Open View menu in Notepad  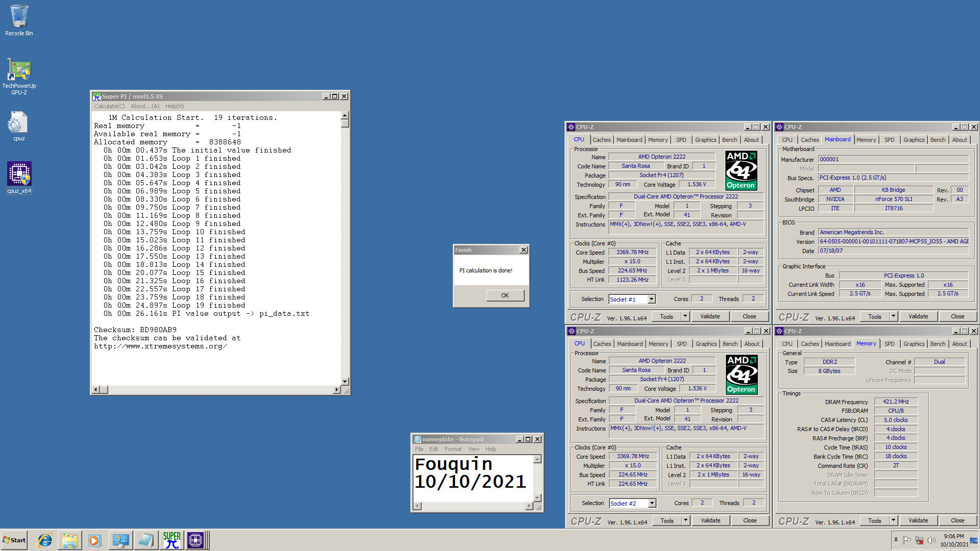coord(474,449)
